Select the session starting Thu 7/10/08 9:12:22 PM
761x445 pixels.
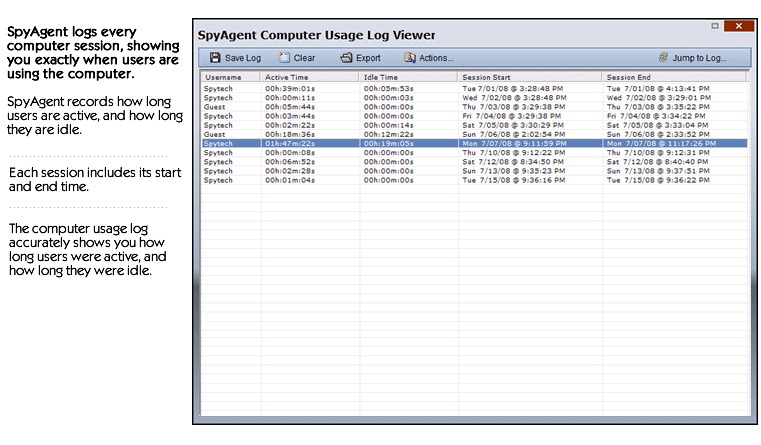474,153
